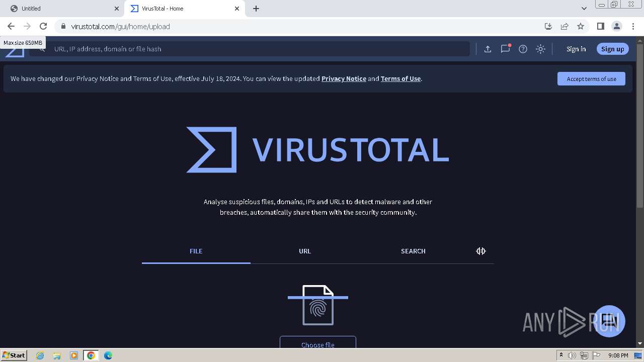Click the Chrome taskbar icon
Viewport: 644px width, 362px height.
91,355
